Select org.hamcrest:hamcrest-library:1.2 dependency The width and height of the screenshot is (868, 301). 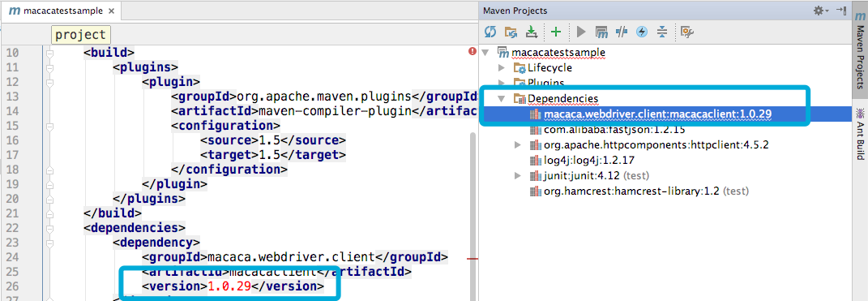point(646,191)
